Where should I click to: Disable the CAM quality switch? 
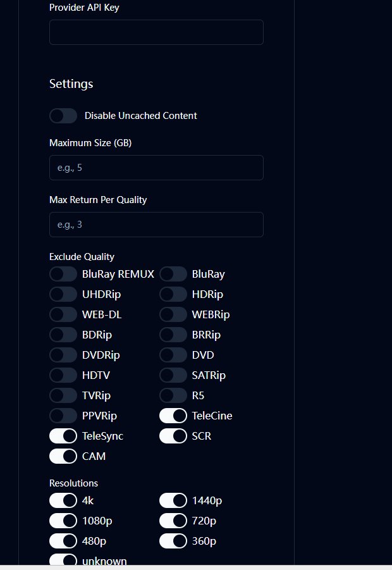coord(63,456)
